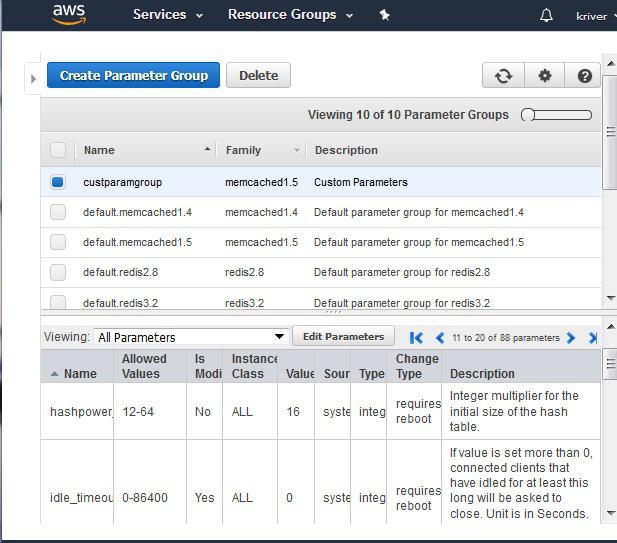Open the Family column filter dropdown
The width and height of the screenshot is (617, 543).
(x=297, y=150)
